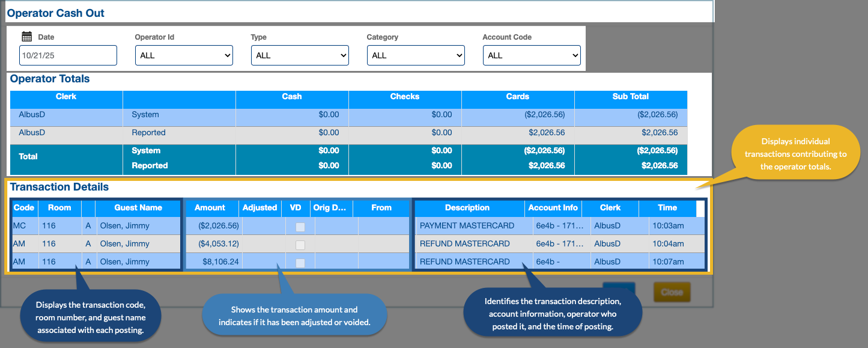
Task: Expand the Account Code dropdown
Action: click(x=532, y=55)
